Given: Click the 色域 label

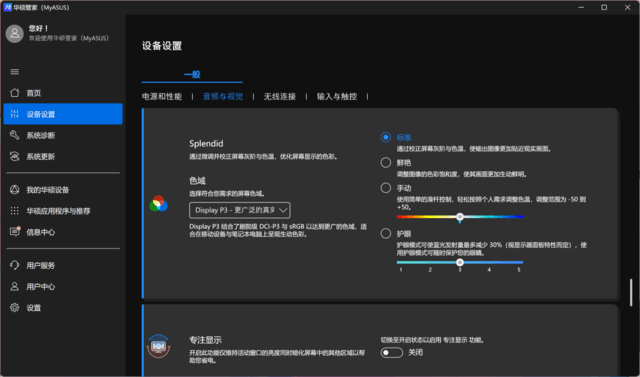Looking at the screenshot, I should pos(197,180).
